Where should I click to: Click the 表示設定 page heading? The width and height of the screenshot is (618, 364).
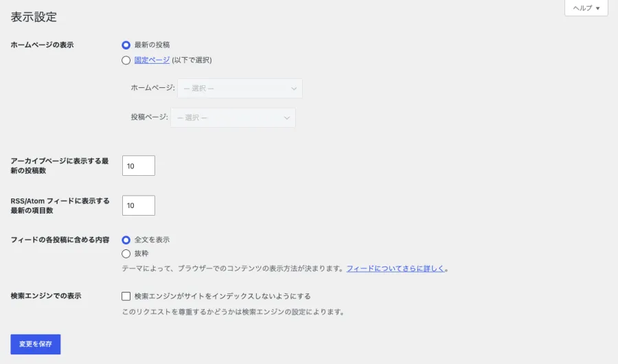[x=34, y=17]
